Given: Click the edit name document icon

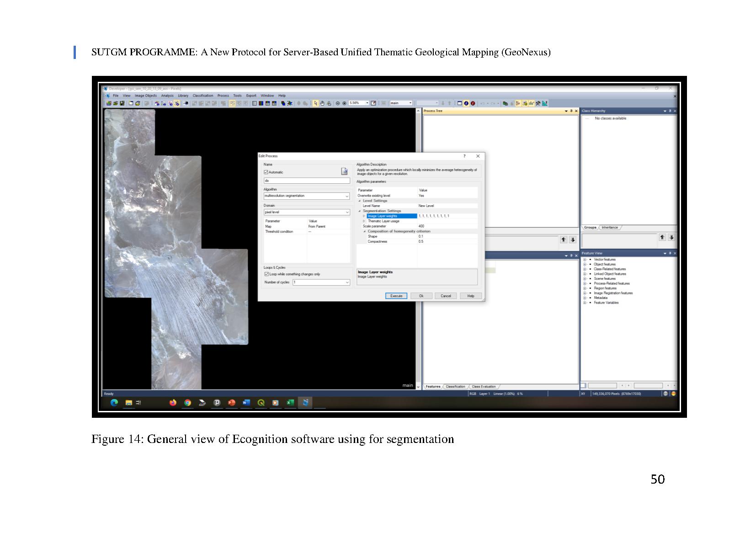Looking at the screenshot, I should pyautogui.click(x=344, y=171).
